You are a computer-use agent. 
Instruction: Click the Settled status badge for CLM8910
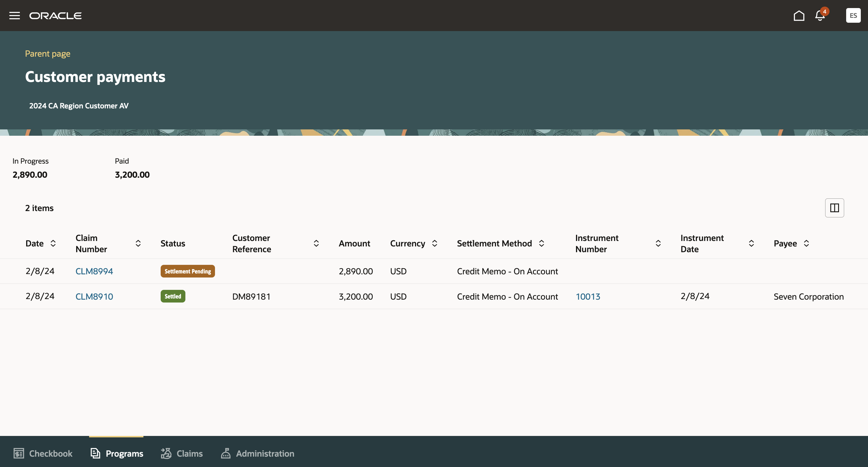coord(172,296)
